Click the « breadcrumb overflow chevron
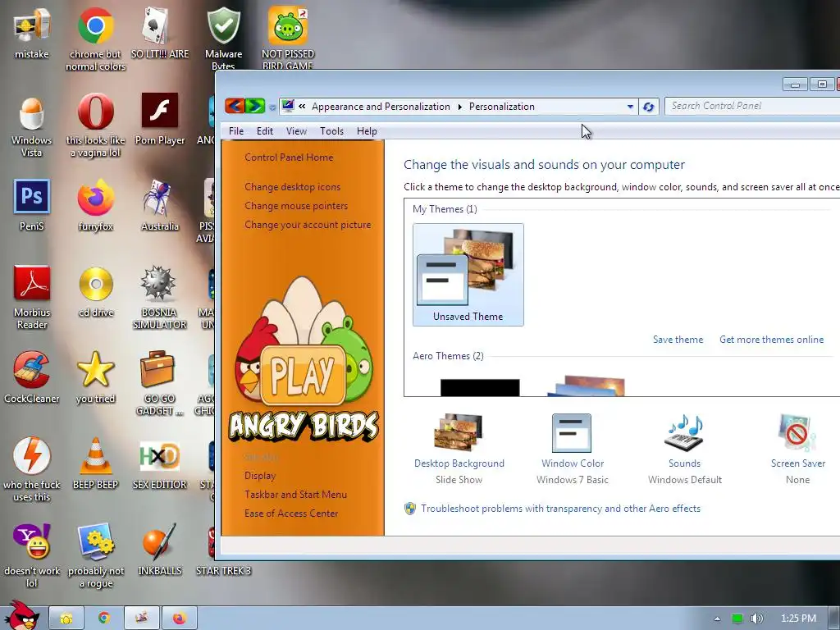 [x=302, y=106]
